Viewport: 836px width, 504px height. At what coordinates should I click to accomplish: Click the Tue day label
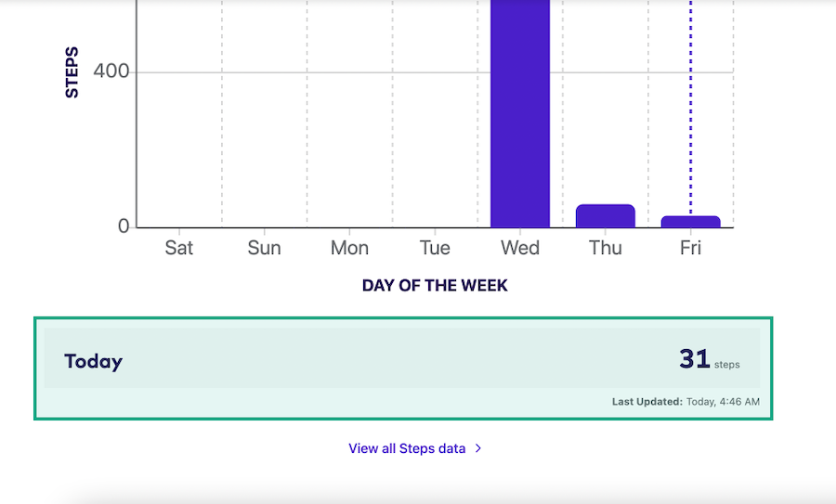click(435, 248)
